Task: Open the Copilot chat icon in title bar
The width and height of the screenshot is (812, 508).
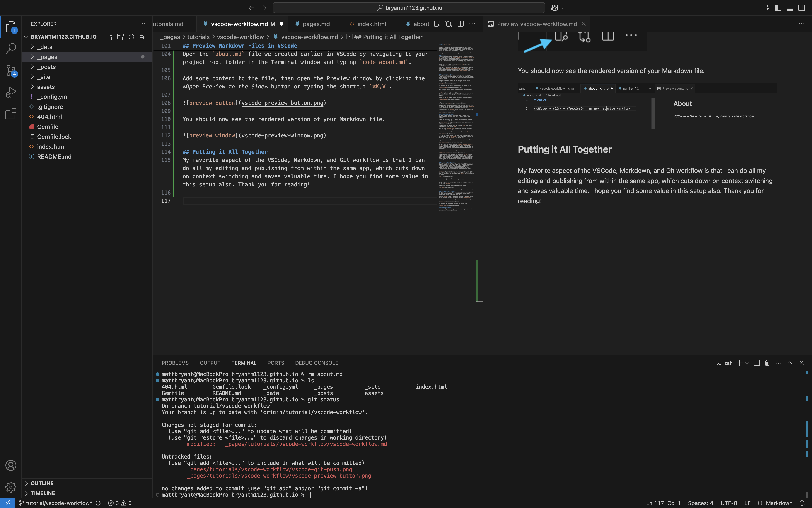Action: tap(555, 8)
